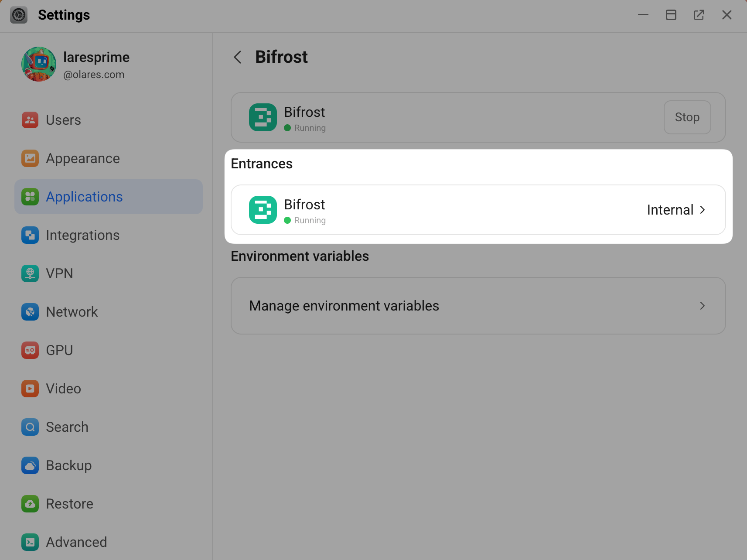Navigate to Advanced settings
The height and width of the screenshot is (560, 747).
pyautogui.click(x=76, y=542)
